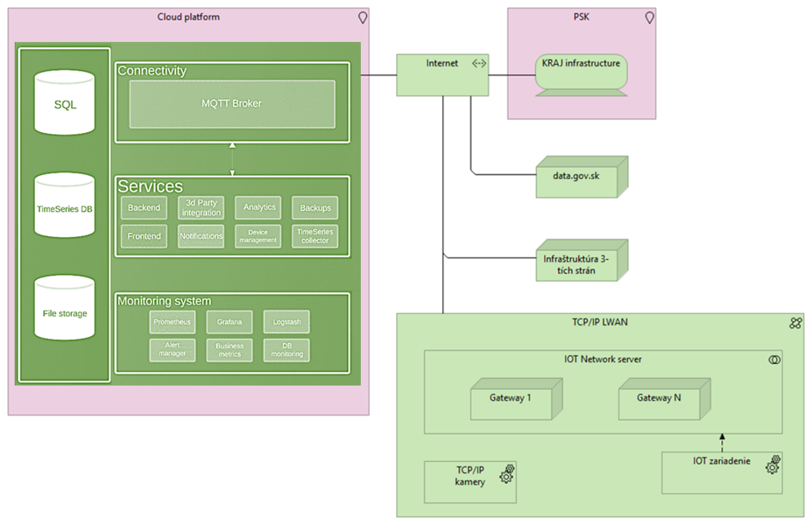The height and width of the screenshot is (525, 812).
Task: Click the Grafana monitoring box
Action: (229, 322)
